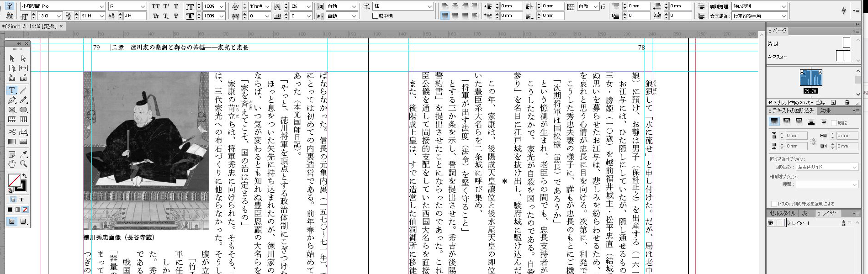Apply Underline formatting
This screenshot has height=274, width=868.
click(x=176, y=6)
